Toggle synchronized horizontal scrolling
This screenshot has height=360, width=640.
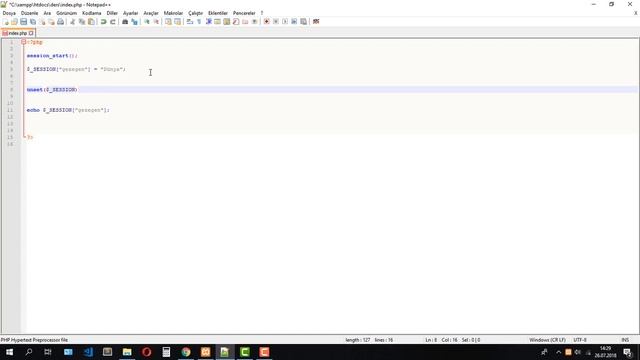(178, 22)
